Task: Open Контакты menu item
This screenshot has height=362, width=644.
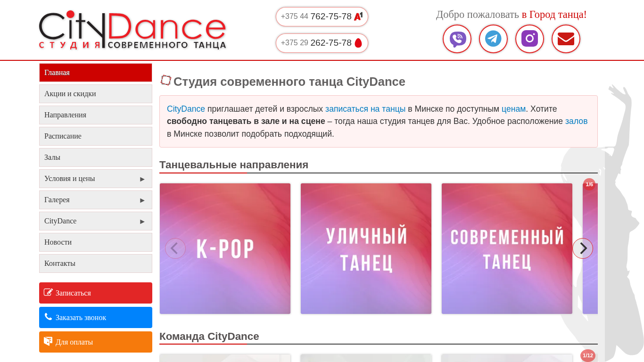Action: [x=96, y=263]
